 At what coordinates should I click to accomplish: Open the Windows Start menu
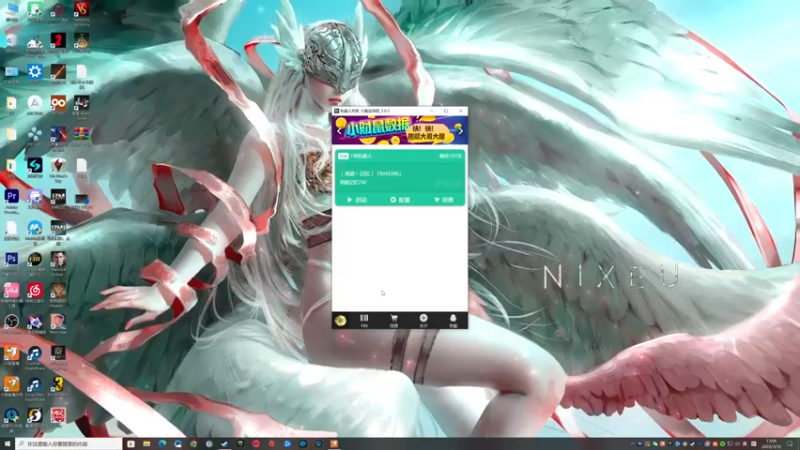coord(7,444)
